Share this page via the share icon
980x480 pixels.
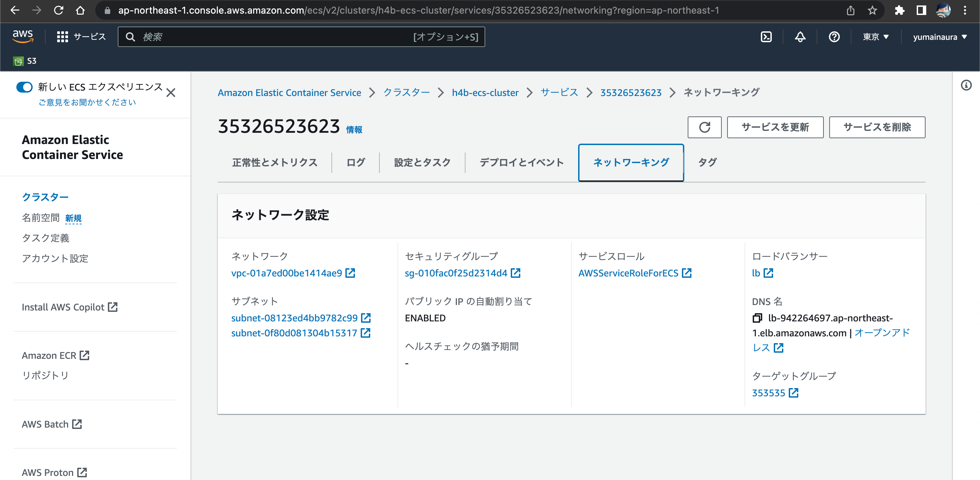(x=851, y=10)
